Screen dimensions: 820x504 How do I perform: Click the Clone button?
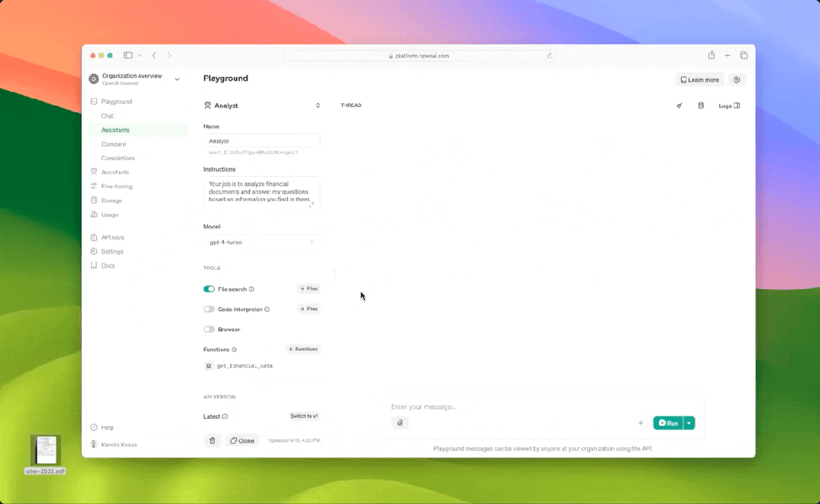click(243, 441)
